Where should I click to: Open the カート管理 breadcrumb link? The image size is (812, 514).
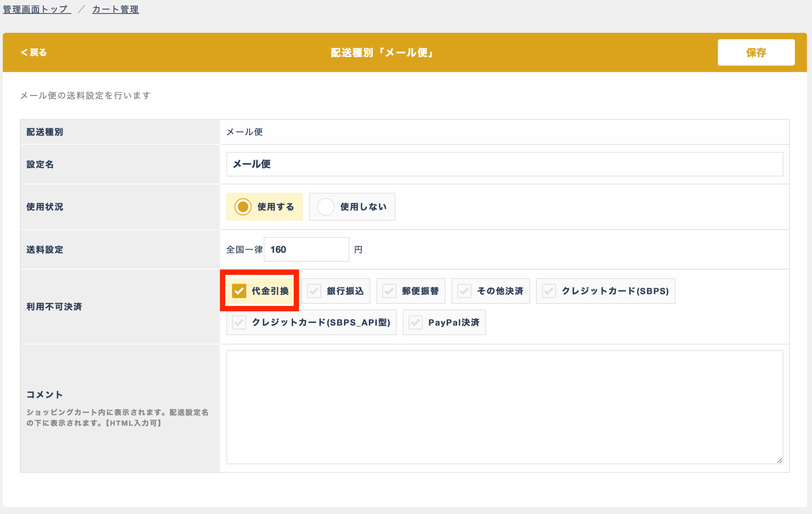115,9
